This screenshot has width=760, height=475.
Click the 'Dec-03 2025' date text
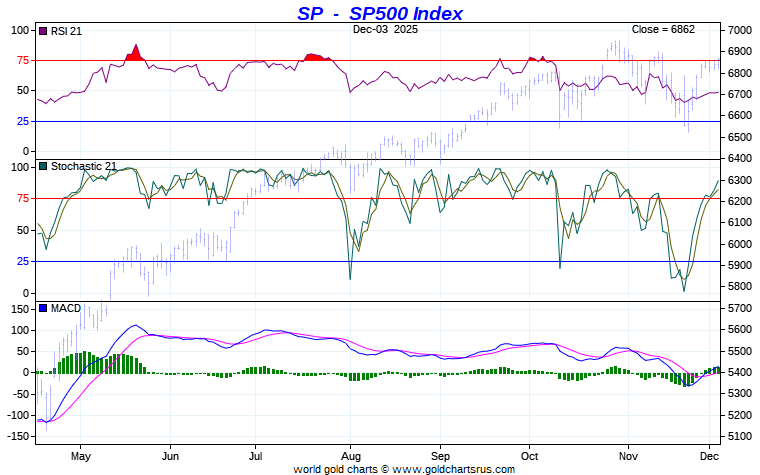point(385,29)
